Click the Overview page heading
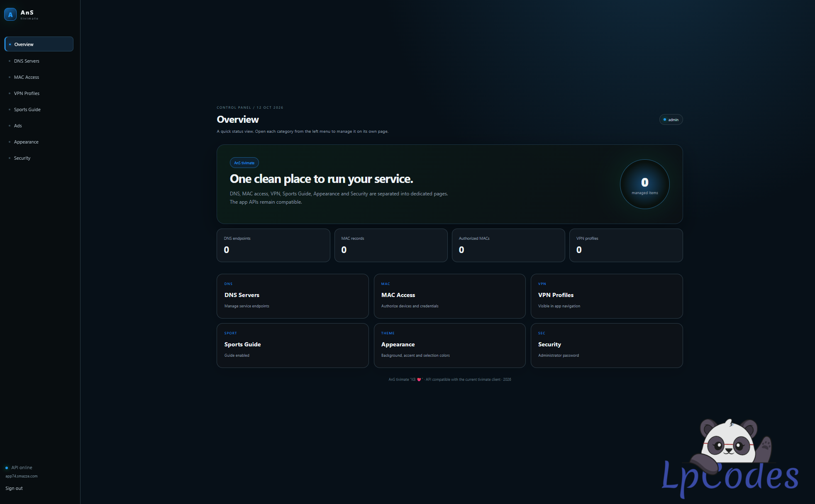 (238, 119)
